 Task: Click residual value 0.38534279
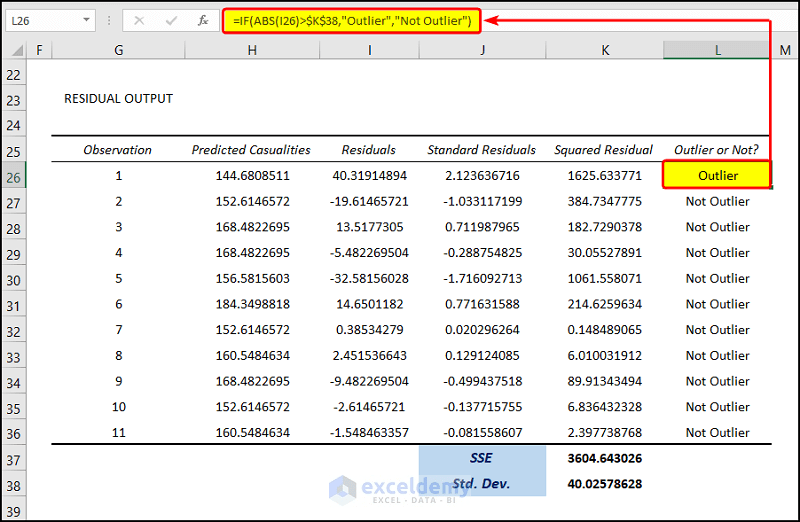click(x=369, y=330)
